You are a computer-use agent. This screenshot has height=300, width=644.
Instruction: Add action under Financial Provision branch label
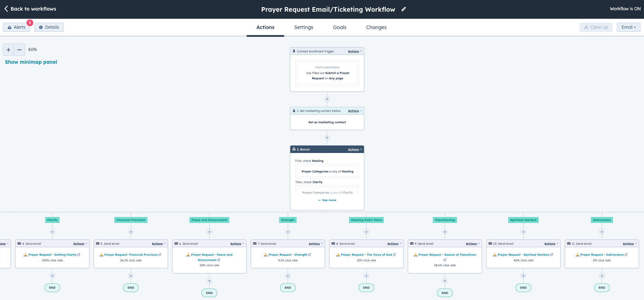tap(131, 232)
